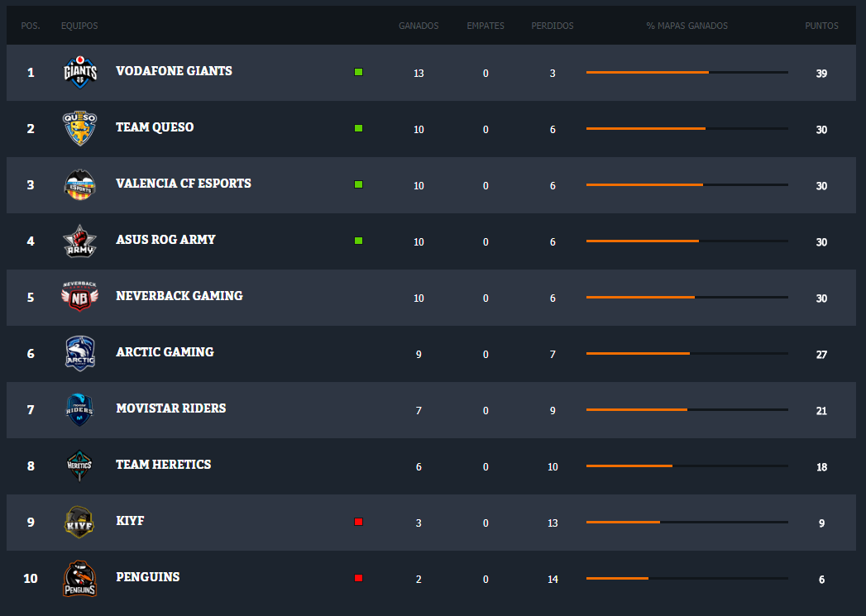Click position number 1 in standings

[31, 72]
